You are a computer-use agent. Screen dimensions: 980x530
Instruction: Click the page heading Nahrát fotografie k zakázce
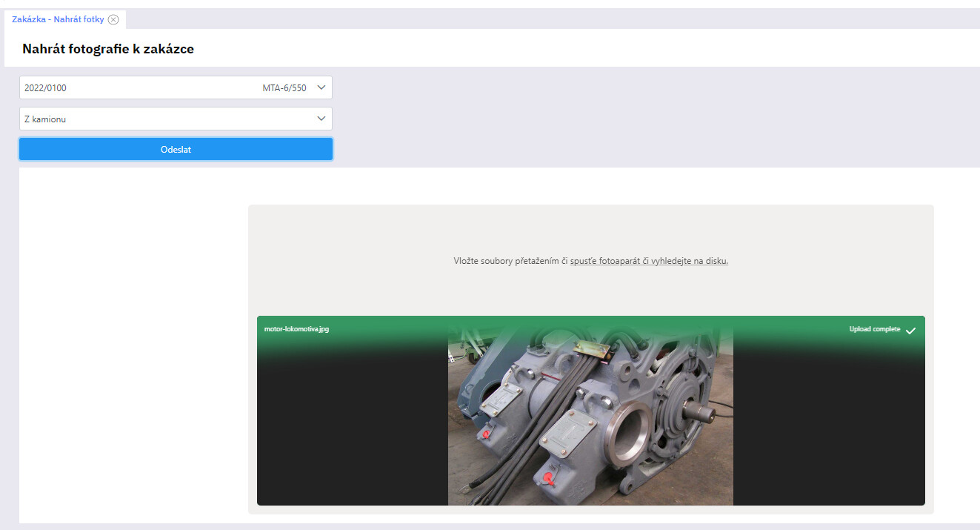pyautogui.click(x=108, y=49)
